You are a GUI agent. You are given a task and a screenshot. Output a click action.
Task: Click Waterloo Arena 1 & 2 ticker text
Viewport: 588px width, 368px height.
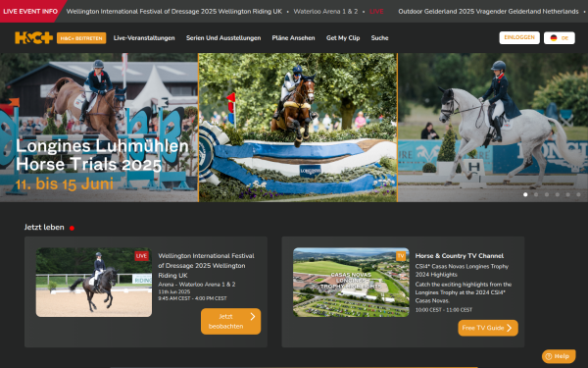coord(325,11)
